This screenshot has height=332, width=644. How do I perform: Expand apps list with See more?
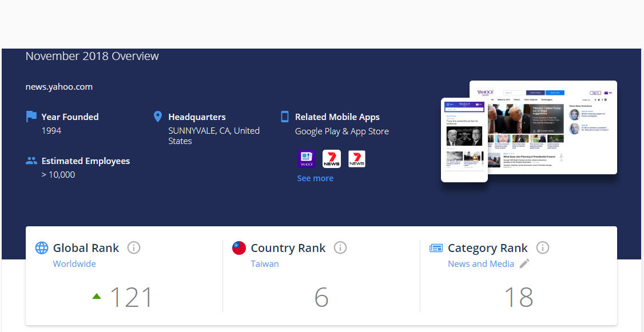pos(315,178)
